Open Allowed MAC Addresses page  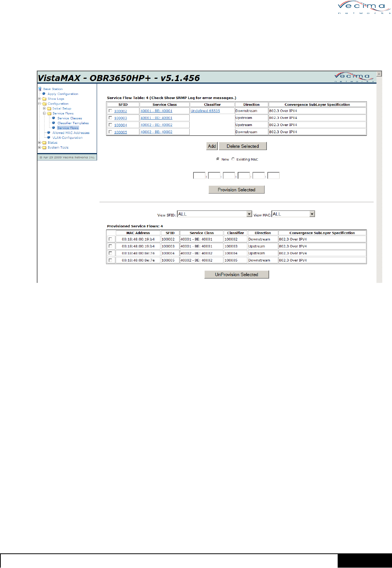(71, 133)
